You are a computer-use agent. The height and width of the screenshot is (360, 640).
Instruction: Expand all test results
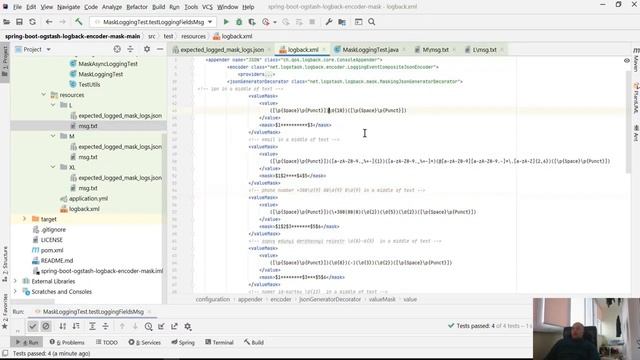coord(92,326)
